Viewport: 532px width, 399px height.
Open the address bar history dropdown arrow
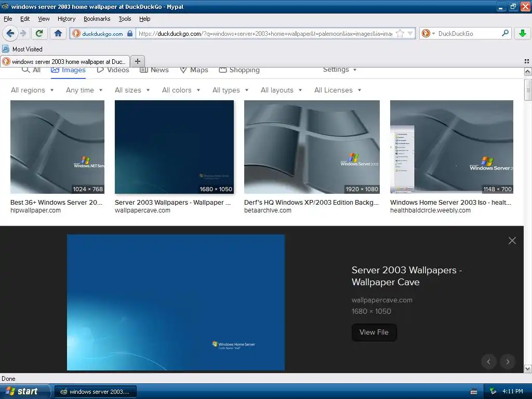pos(410,33)
